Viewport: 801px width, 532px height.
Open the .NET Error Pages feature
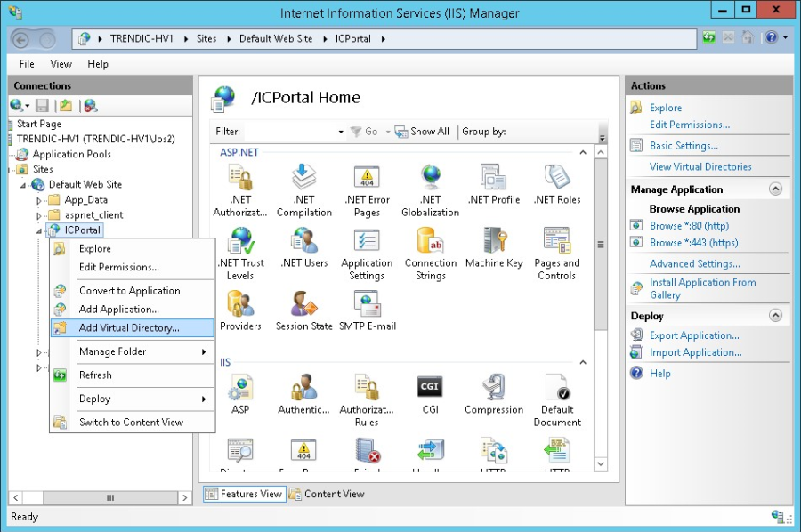point(367,191)
